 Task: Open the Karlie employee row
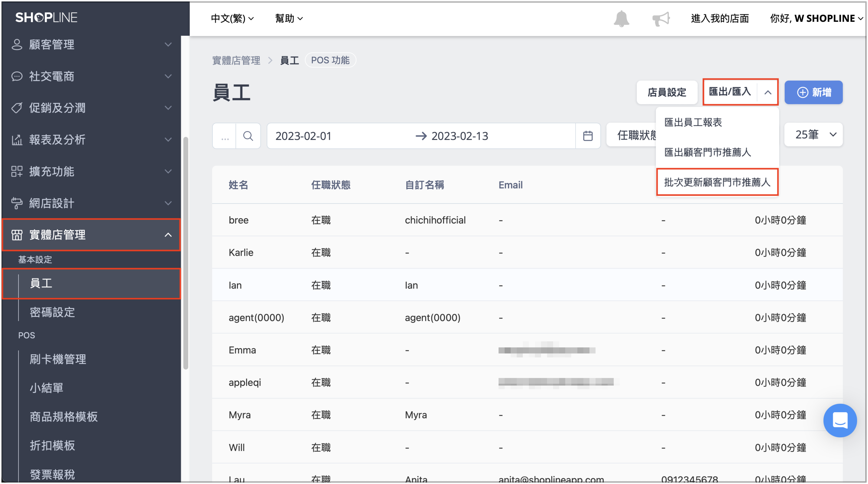[527, 253]
